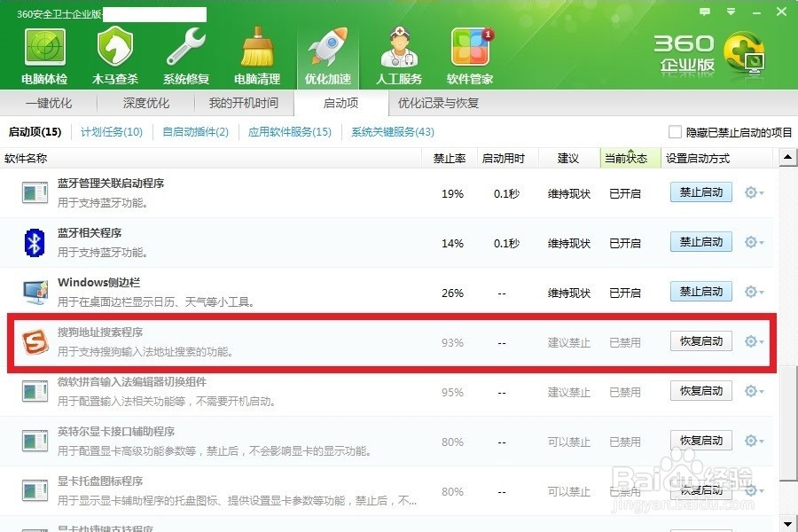Select the Bluetooth program icon
The height and width of the screenshot is (532, 798).
point(34,241)
